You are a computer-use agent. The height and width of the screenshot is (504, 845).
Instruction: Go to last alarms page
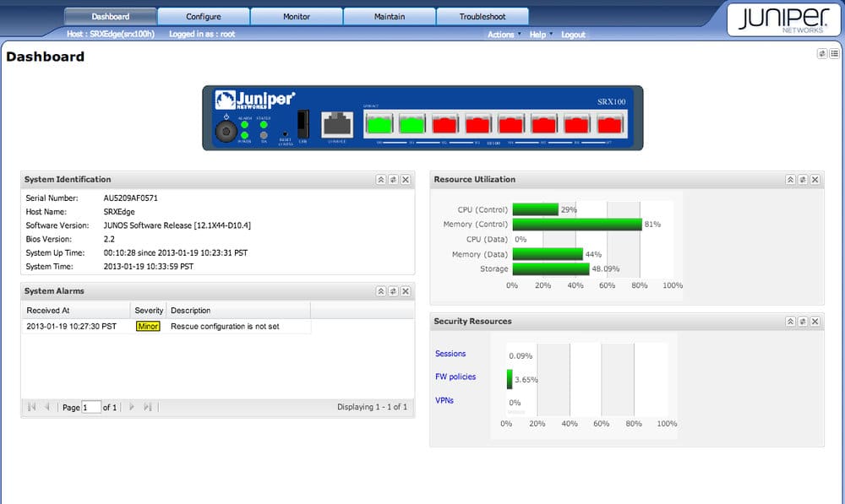(148, 407)
